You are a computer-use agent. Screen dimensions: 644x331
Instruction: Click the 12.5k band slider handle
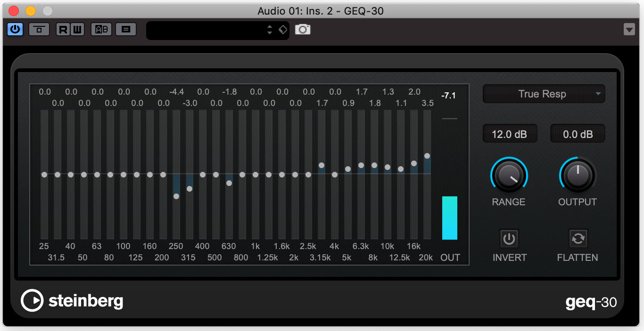click(401, 169)
